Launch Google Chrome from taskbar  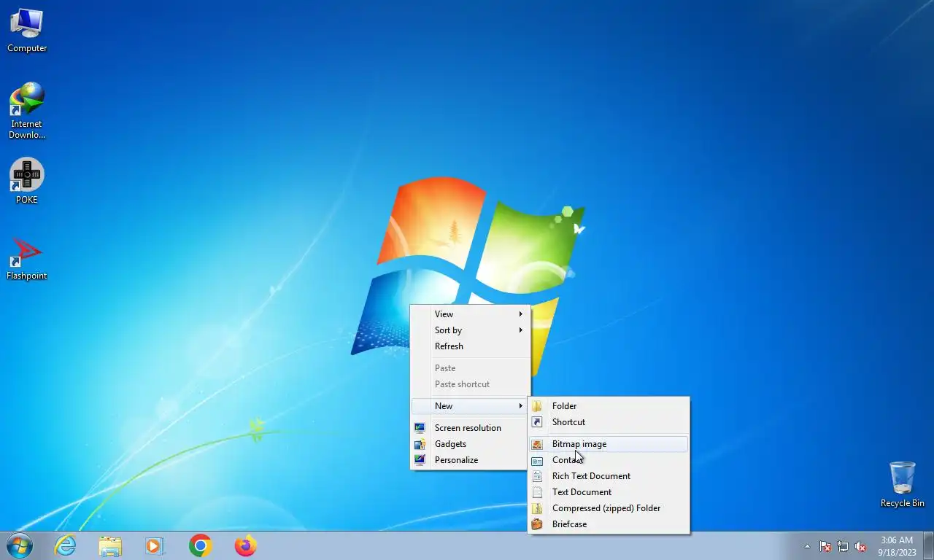(200, 545)
